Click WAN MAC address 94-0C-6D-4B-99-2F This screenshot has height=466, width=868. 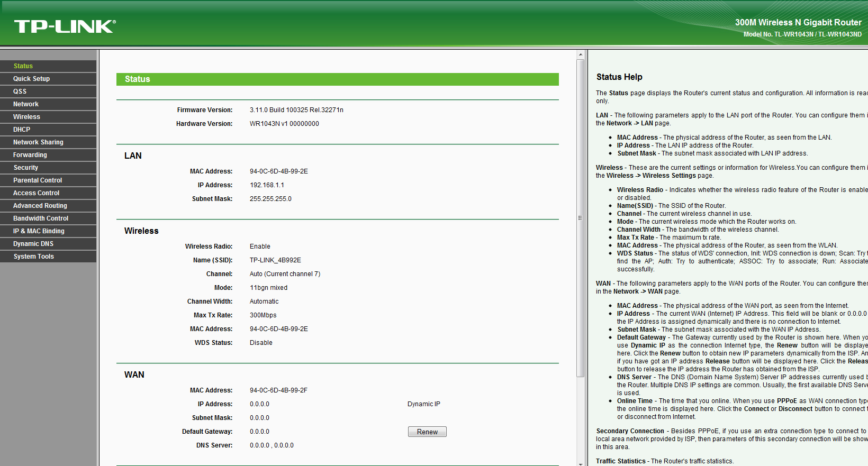(x=278, y=390)
